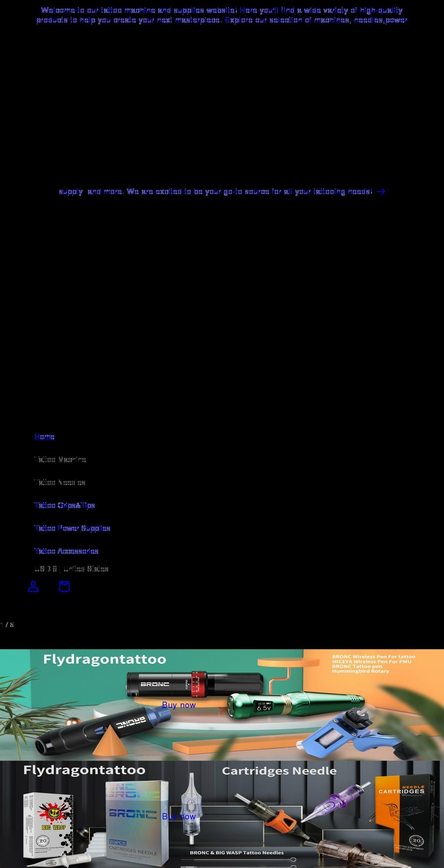
Task: Click Buy now on pen machines banner
Action: [179, 705]
